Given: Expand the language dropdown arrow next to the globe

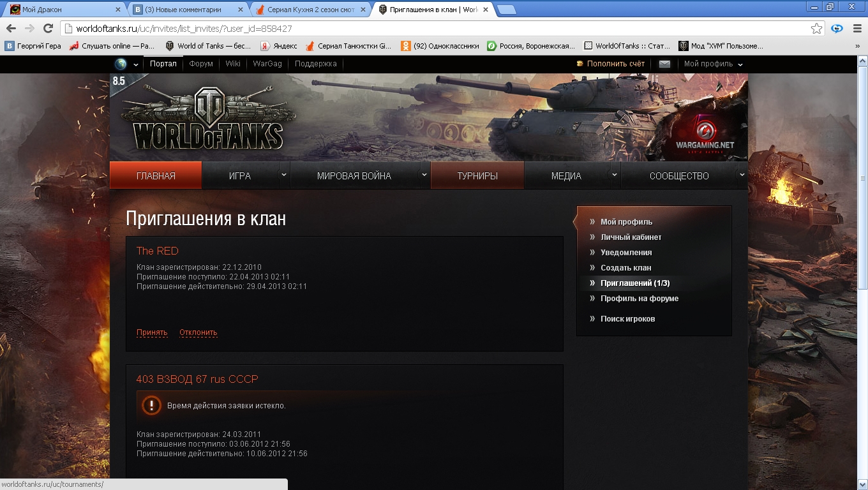Looking at the screenshot, I should coord(136,64).
